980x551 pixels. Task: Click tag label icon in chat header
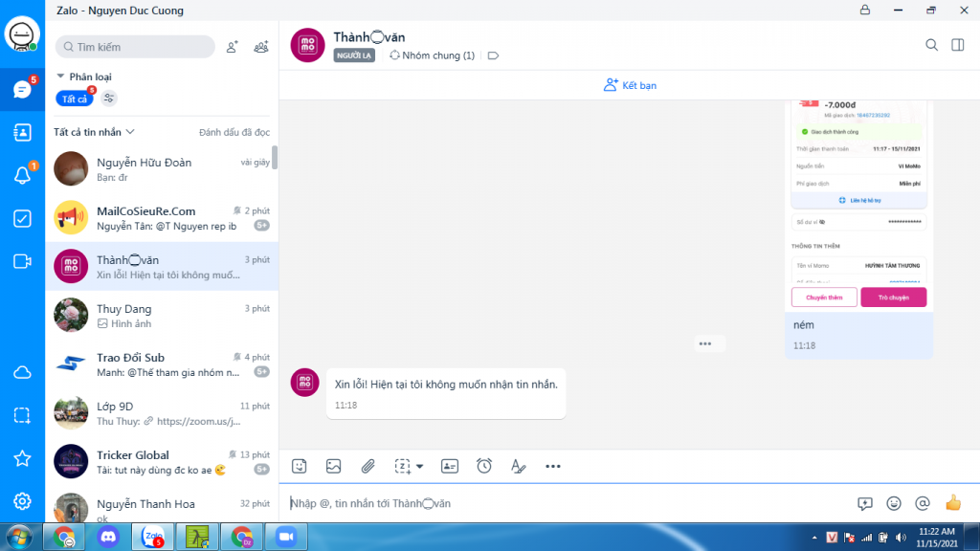tap(493, 55)
